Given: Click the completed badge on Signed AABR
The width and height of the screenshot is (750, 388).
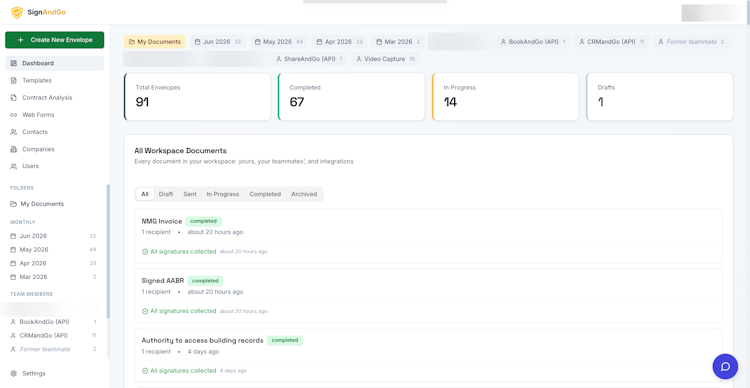Looking at the screenshot, I should coord(205,281).
